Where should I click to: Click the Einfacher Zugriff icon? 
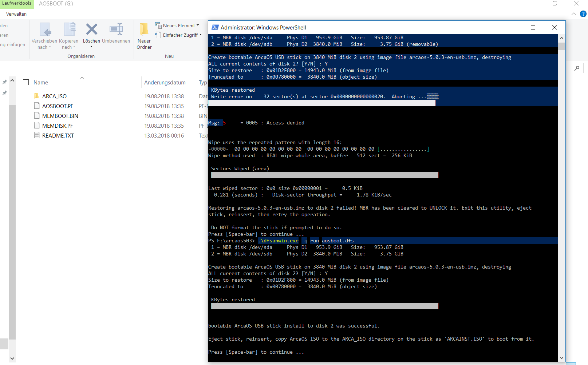coord(158,35)
